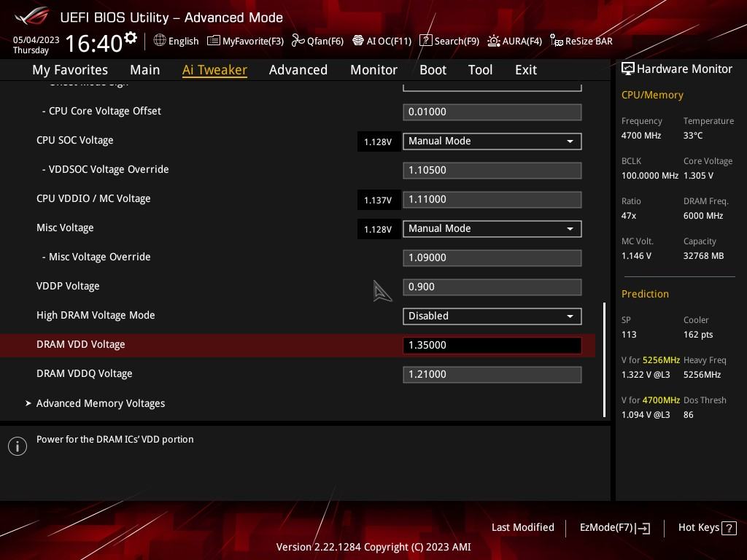Toggle ReSize BAR icon
The image size is (747, 560).
coord(556,41)
